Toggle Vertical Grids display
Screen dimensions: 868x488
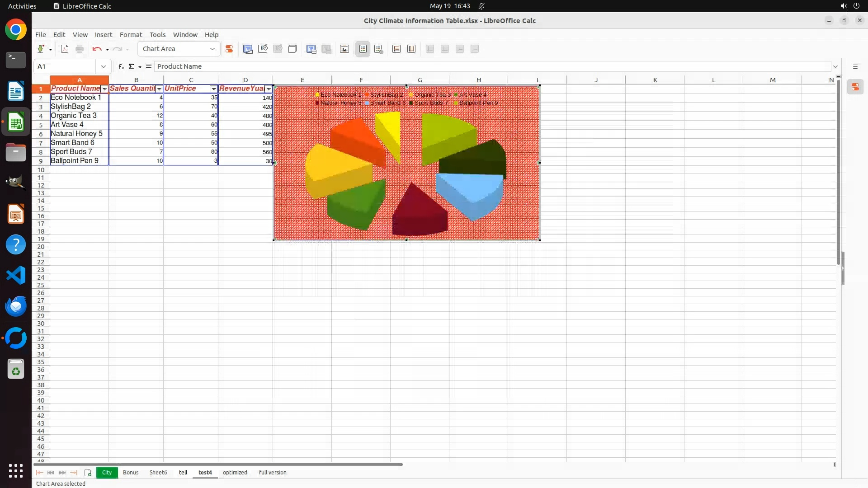coord(411,49)
